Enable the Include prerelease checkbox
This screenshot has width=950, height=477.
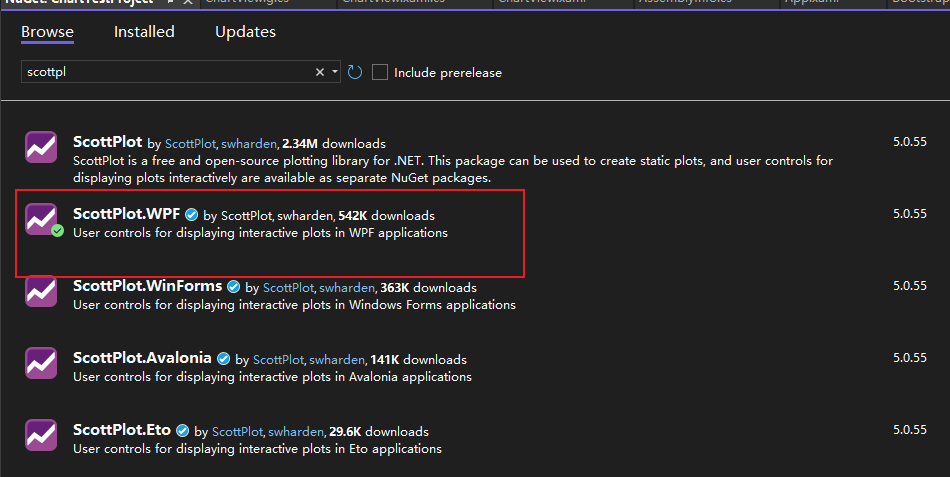[x=380, y=72]
